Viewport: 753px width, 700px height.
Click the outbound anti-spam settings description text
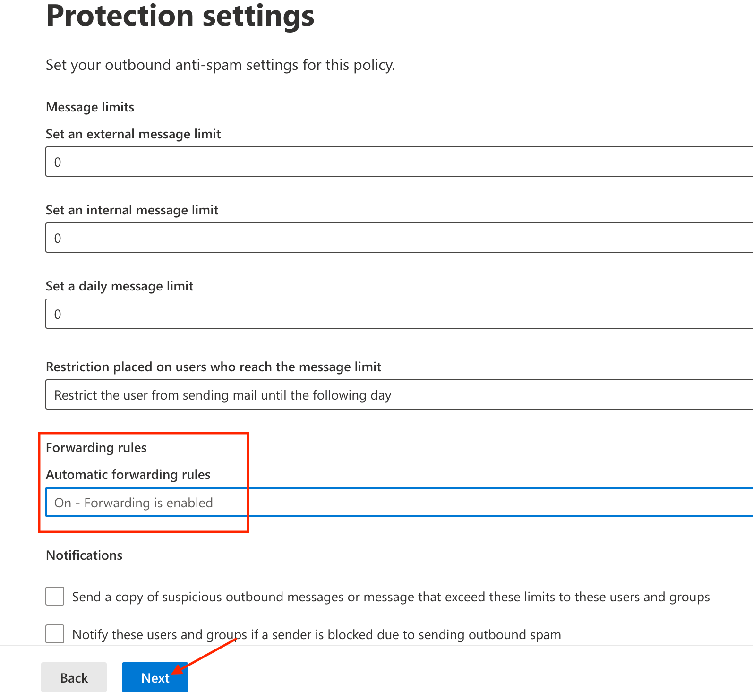coord(220,65)
